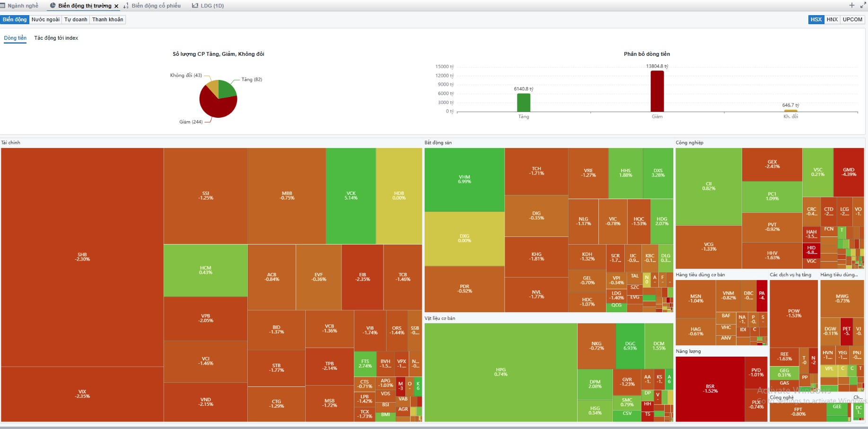Select the Dòng tiền sub-tab
The width and height of the screenshot is (868, 429).
pos(15,38)
